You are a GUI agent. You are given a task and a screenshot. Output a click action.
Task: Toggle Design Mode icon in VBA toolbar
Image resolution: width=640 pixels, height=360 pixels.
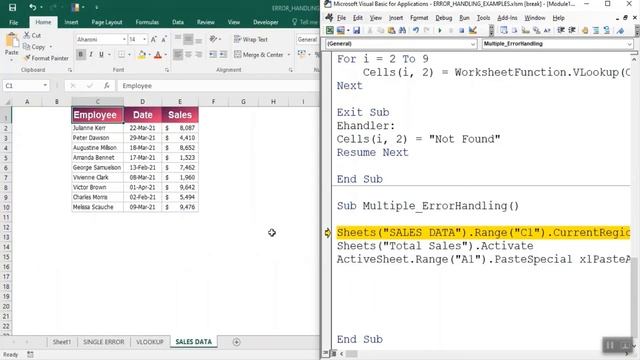473,30
